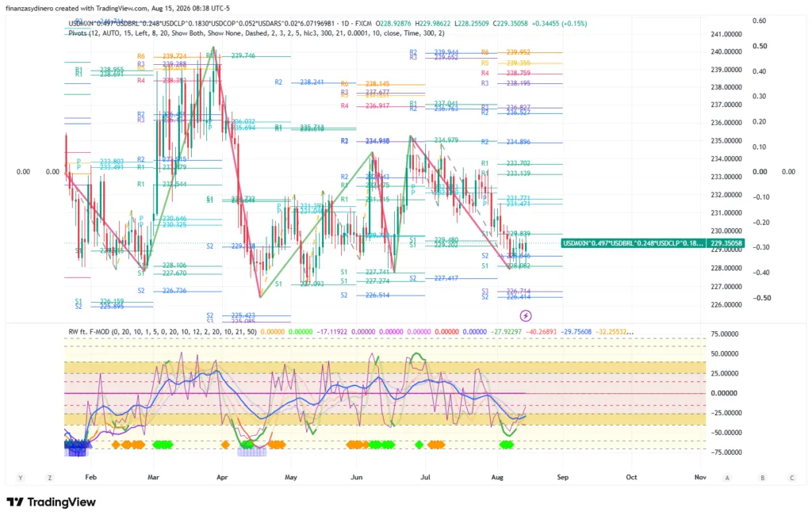Click the R6 239.952 pivot label
812x519 pixels.
point(505,52)
